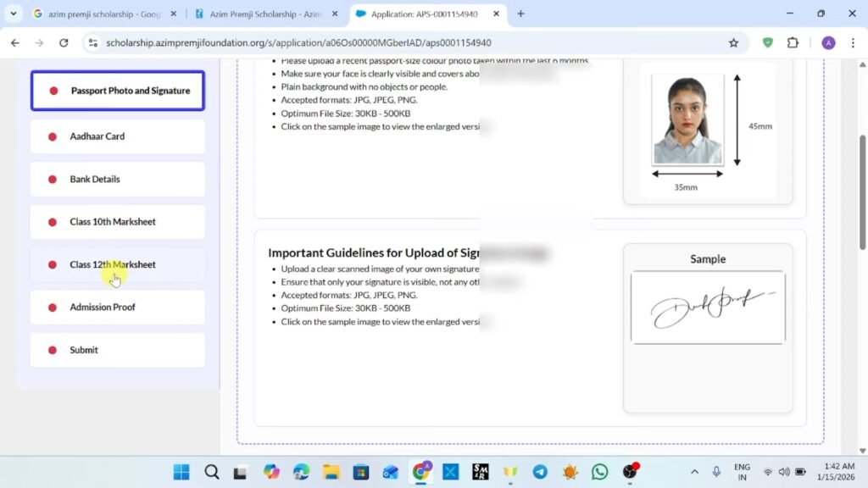Select the Passport Photo and Signature section
868x488 pixels.
click(117, 90)
